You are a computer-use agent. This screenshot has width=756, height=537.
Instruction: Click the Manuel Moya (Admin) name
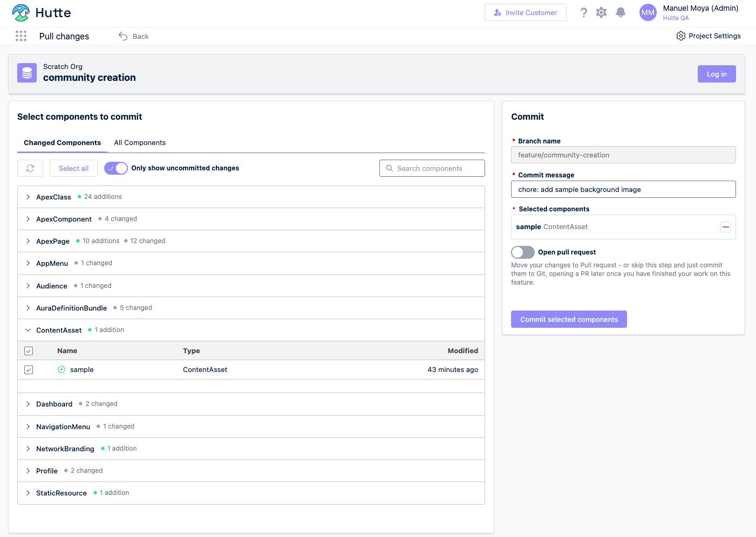[x=700, y=8]
